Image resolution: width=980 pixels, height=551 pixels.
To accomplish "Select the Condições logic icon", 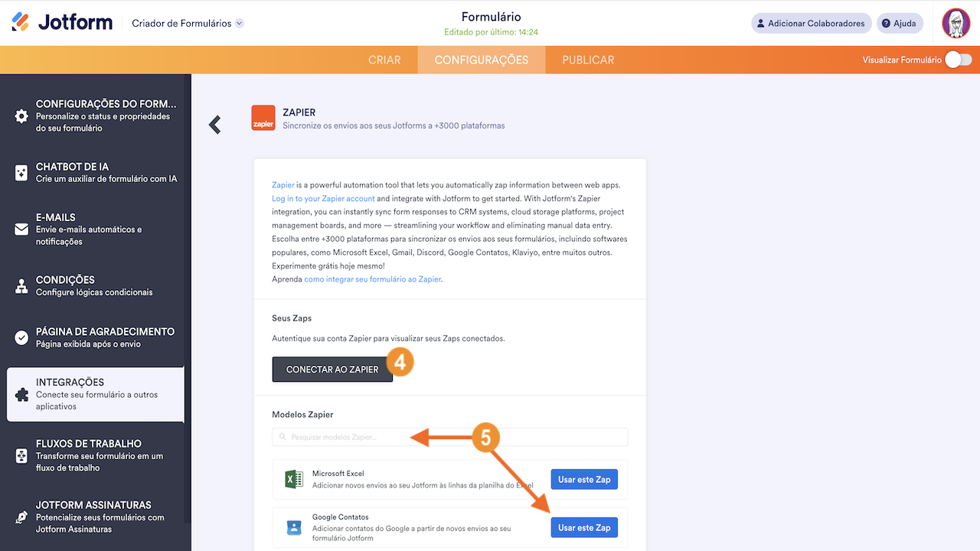I will pyautogui.click(x=21, y=286).
